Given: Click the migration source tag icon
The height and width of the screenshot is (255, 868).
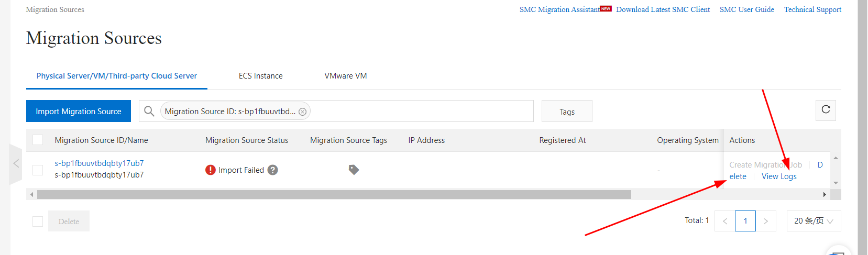Looking at the screenshot, I should point(354,170).
